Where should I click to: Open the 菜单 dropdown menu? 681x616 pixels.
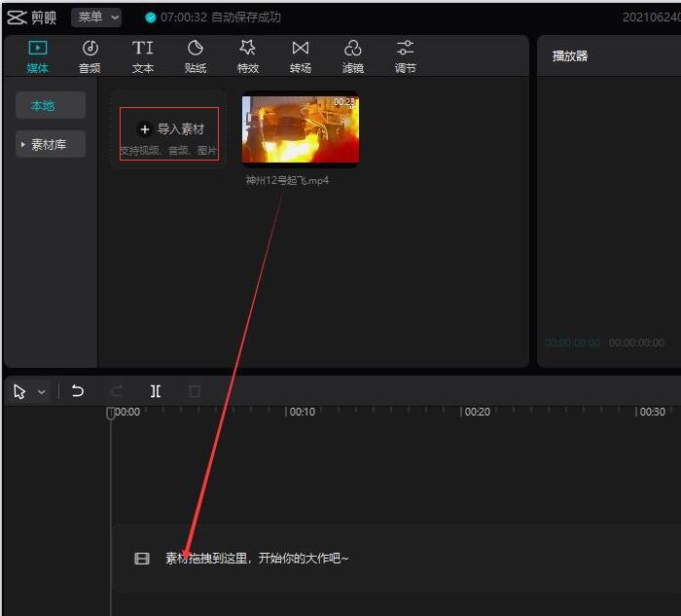pyautogui.click(x=96, y=18)
